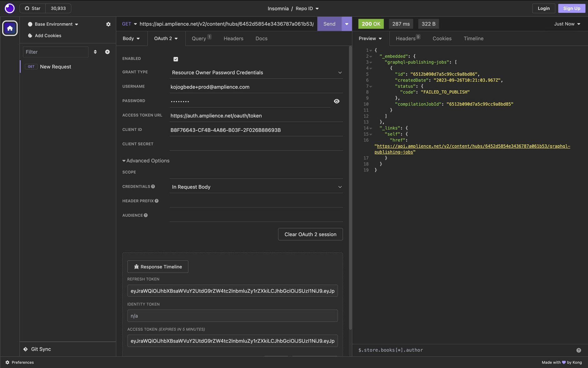The width and height of the screenshot is (588, 368).
Task: Toggle the OAuth Enabled checkbox
Action: 176,59
